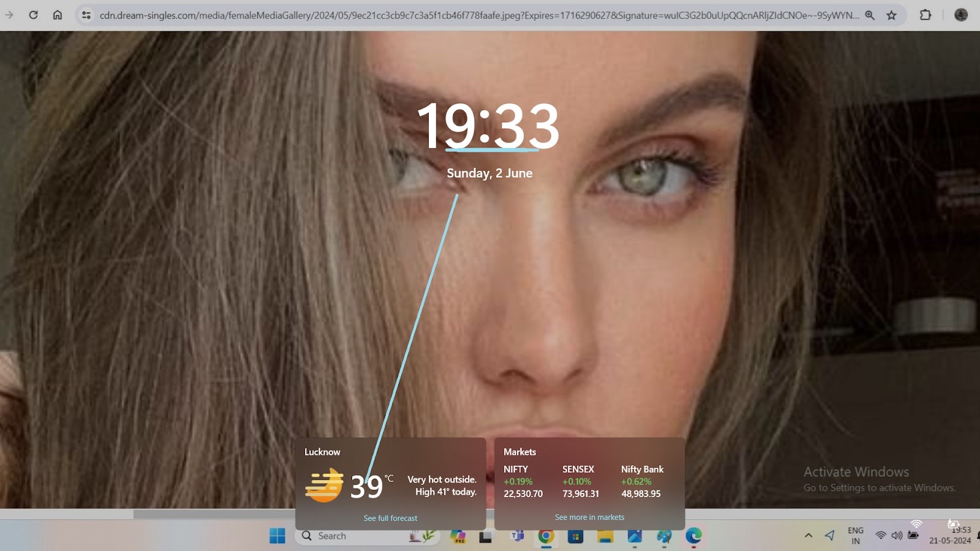Open site information icon in address bar
Viewport: 980px width, 551px height.
[x=86, y=15]
